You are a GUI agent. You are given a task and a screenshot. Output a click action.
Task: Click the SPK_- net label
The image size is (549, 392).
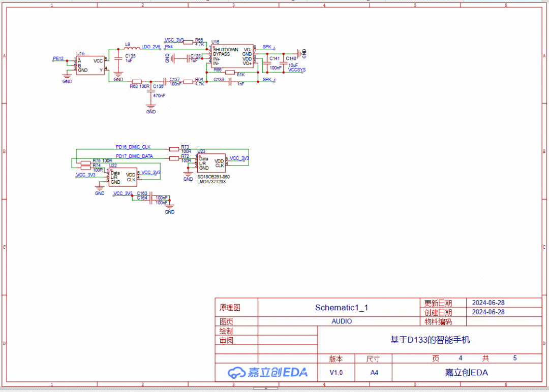tap(268, 47)
